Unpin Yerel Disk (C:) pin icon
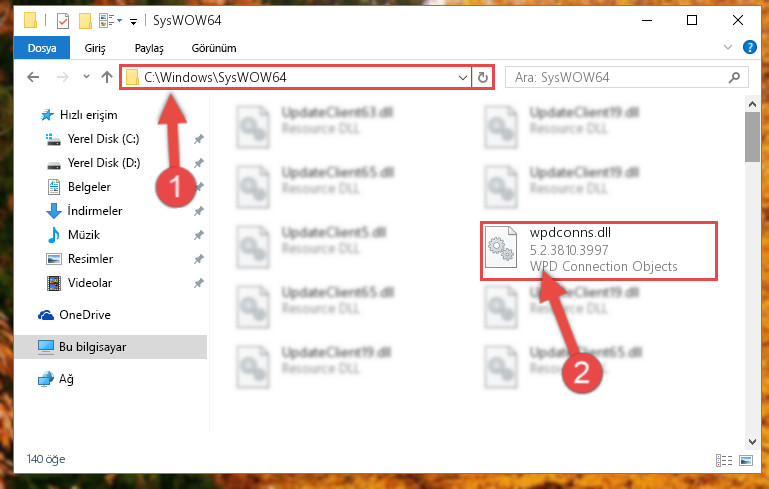The height and width of the screenshot is (489, 769). tap(198, 139)
